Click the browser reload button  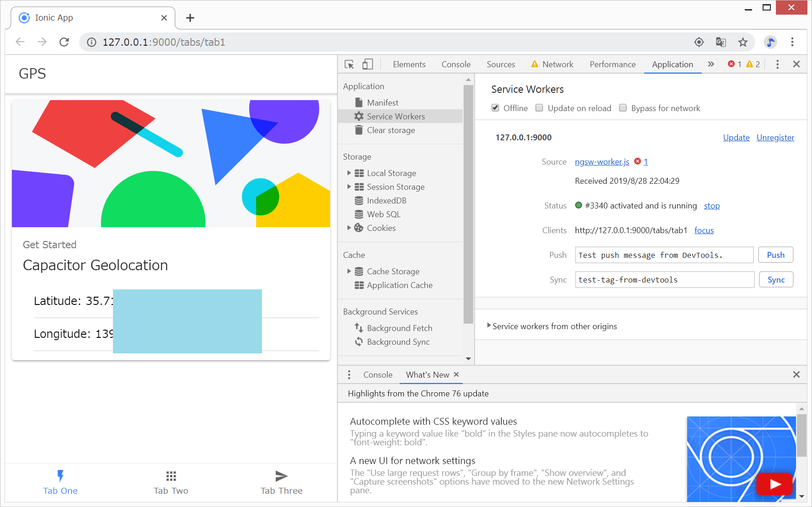[64, 42]
